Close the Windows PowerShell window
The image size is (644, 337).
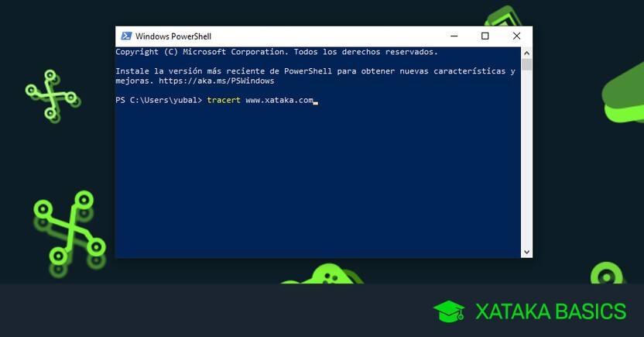point(516,36)
